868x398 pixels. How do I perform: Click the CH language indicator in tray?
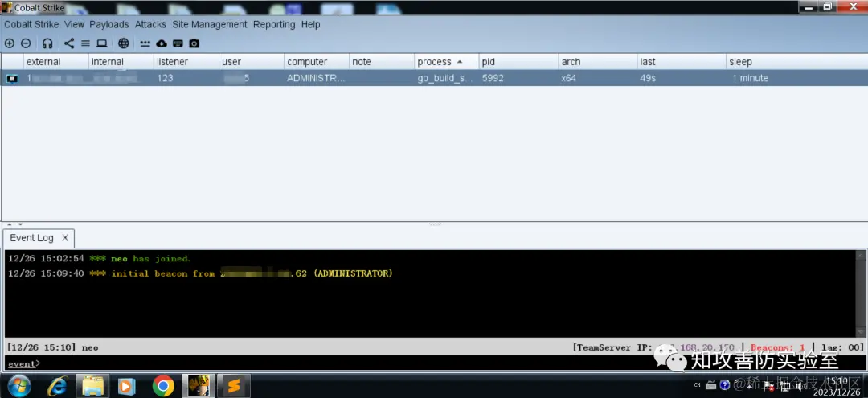pos(697,384)
